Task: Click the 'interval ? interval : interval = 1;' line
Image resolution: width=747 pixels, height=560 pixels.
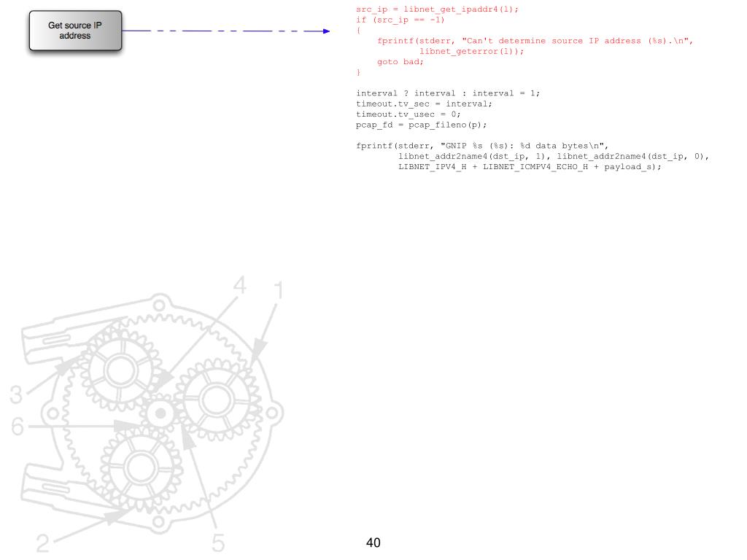Action: [448, 93]
